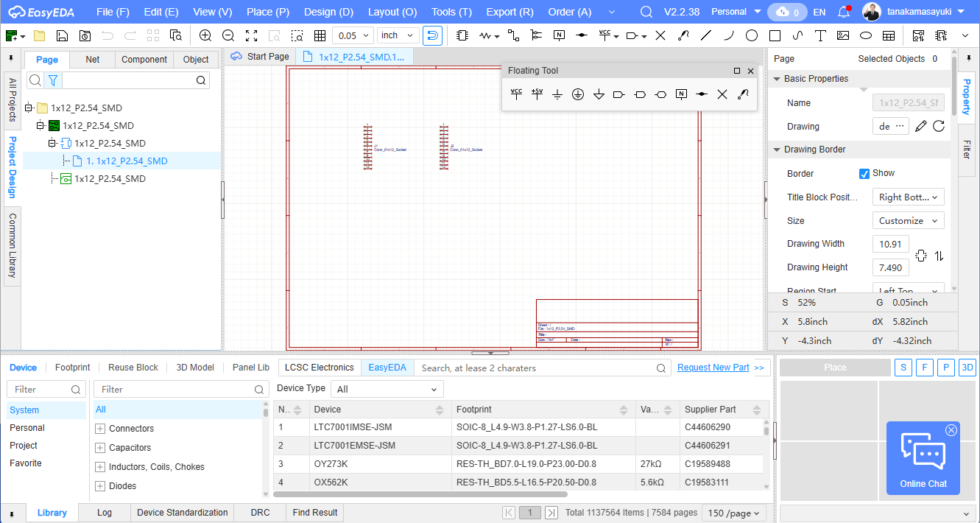Select the Rectangle drawing tool
The image size is (980, 523).
pyautogui.click(x=775, y=35)
